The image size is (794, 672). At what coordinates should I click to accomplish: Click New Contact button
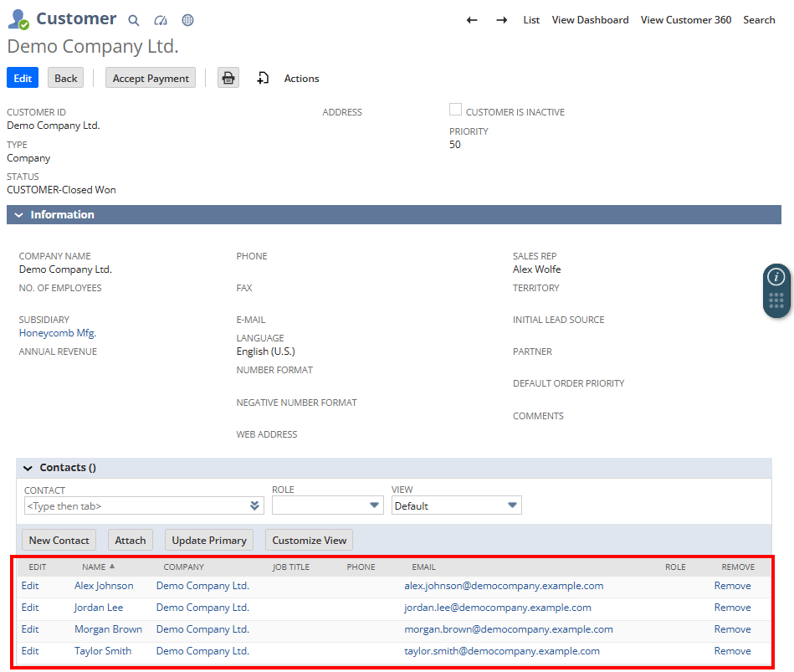click(59, 540)
